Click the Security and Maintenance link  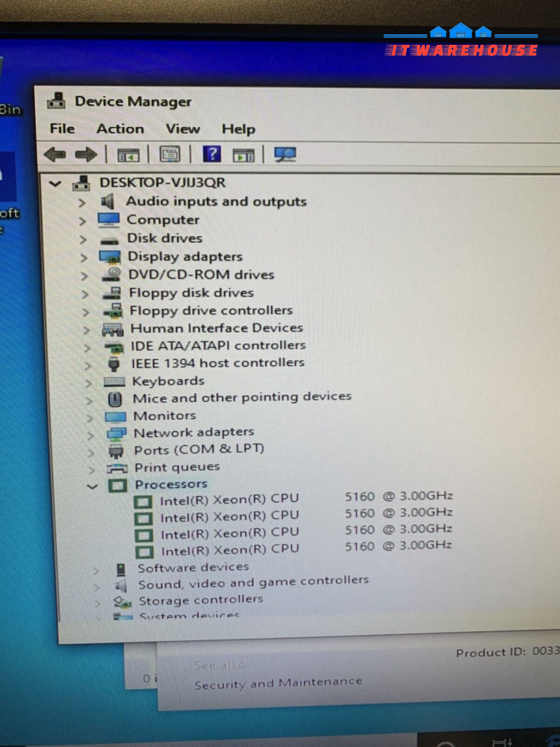click(278, 683)
